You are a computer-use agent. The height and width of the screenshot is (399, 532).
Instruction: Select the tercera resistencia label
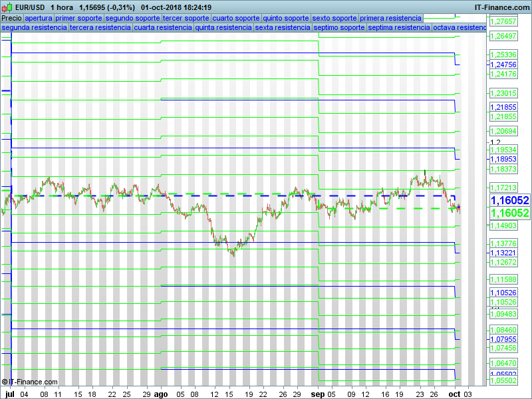[x=100, y=28]
